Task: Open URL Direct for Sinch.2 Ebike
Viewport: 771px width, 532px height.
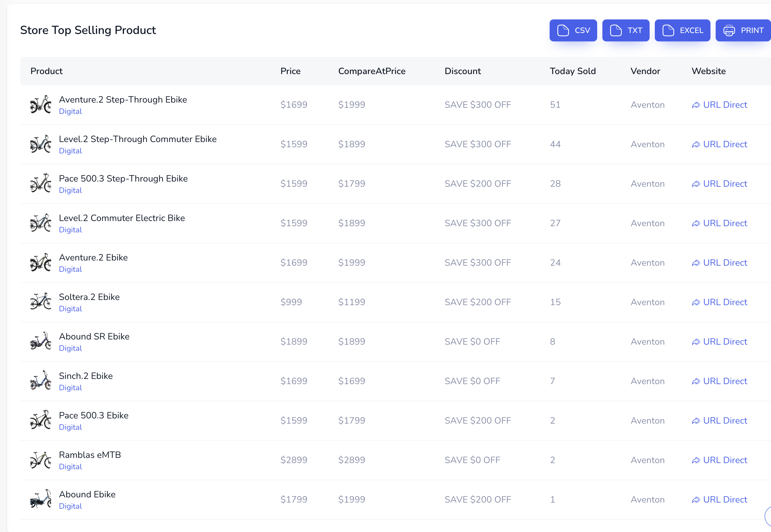Action: [x=725, y=381]
